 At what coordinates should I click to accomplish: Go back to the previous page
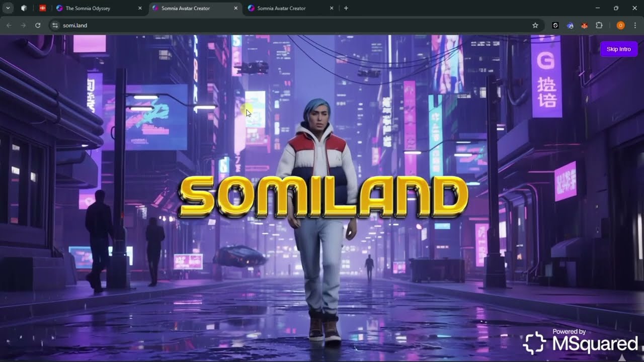click(x=9, y=25)
